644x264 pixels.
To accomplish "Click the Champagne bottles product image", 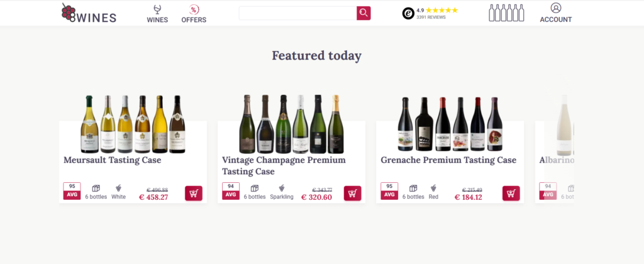I will point(292,124).
